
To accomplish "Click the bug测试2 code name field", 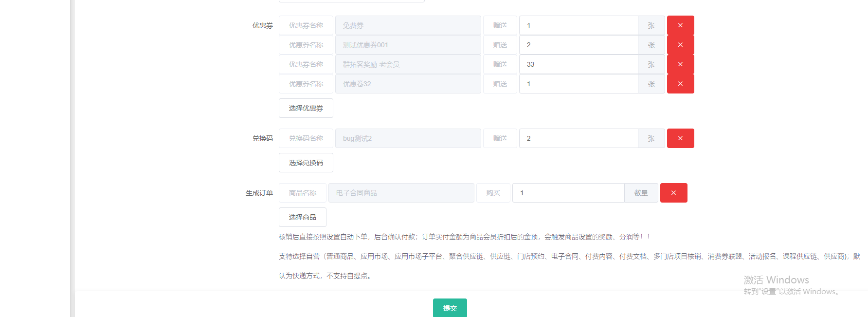I will [408, 138].
